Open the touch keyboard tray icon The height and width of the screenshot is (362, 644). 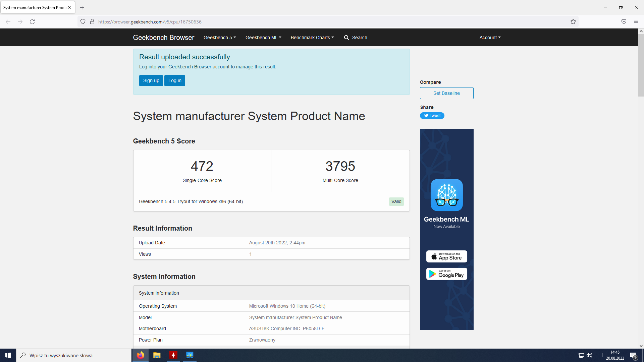point(599,355)
